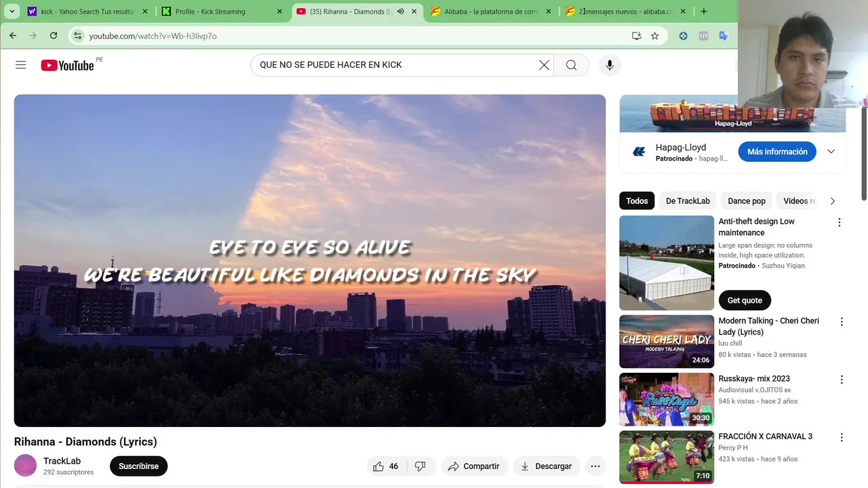
Task: Mute the audio icon on Rihanna tab
Action: coord(400,12)
